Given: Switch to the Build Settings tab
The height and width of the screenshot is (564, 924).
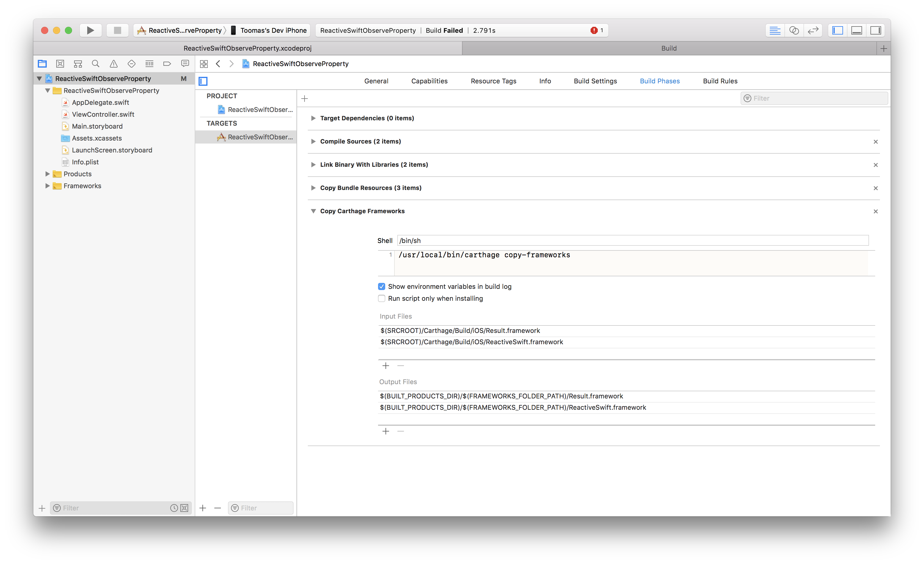Looking at the screenshot, I should point(595,81).
